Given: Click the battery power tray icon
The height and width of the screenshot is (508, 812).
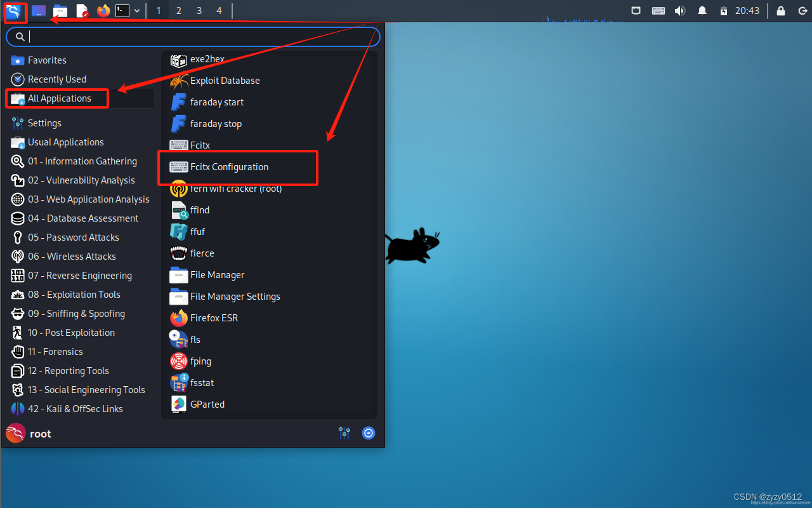Looking at the screenshot, I should (724, 11).
